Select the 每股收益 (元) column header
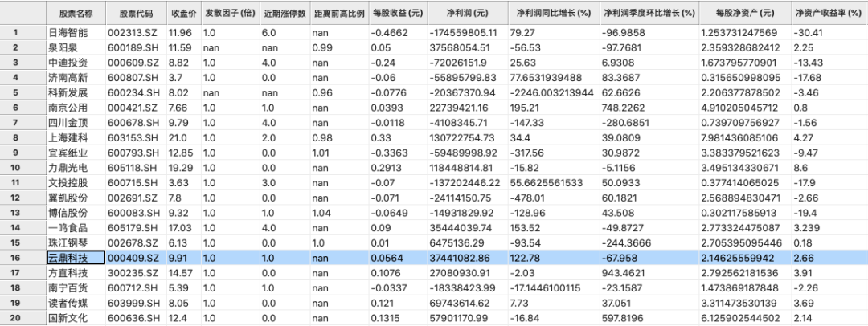Screen dimensions: 868x326 tap(398, 12)
